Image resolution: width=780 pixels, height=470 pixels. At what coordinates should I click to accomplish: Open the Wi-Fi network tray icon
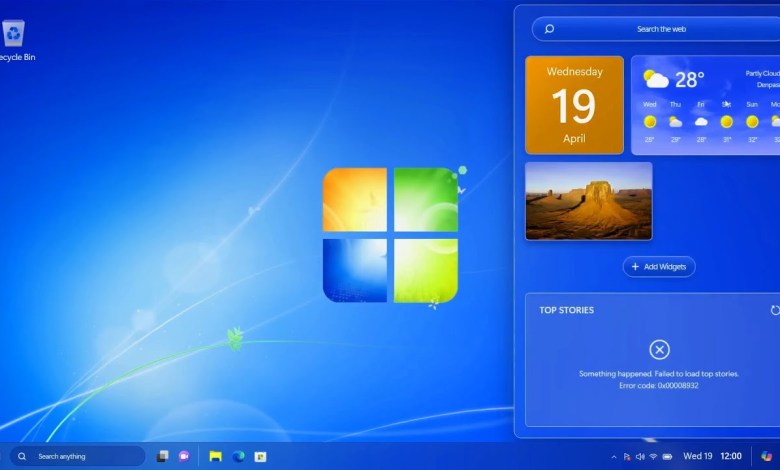point(653,457)
